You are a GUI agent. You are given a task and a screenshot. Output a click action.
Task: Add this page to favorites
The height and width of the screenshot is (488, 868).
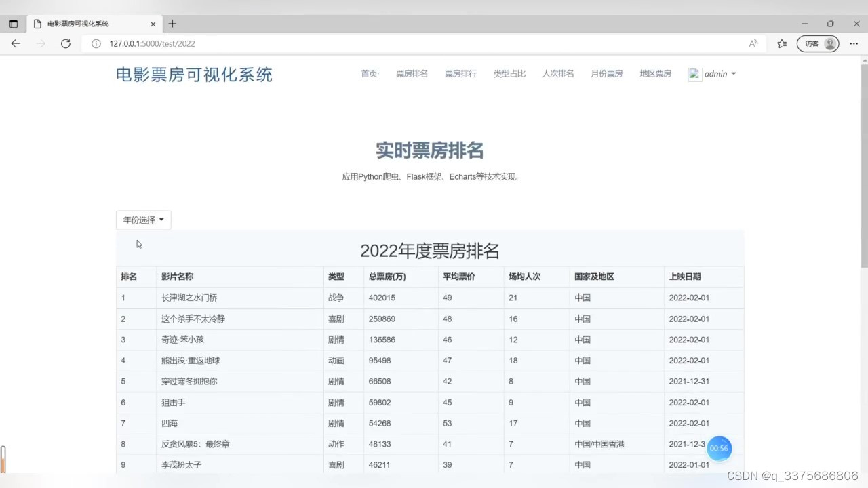pyautogui.click(x=781, y=43)
